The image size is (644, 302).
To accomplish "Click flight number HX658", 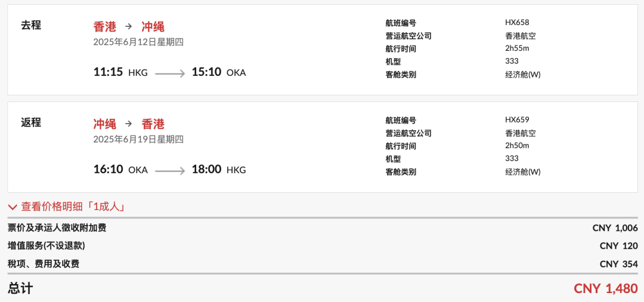I will pos(517,23).
